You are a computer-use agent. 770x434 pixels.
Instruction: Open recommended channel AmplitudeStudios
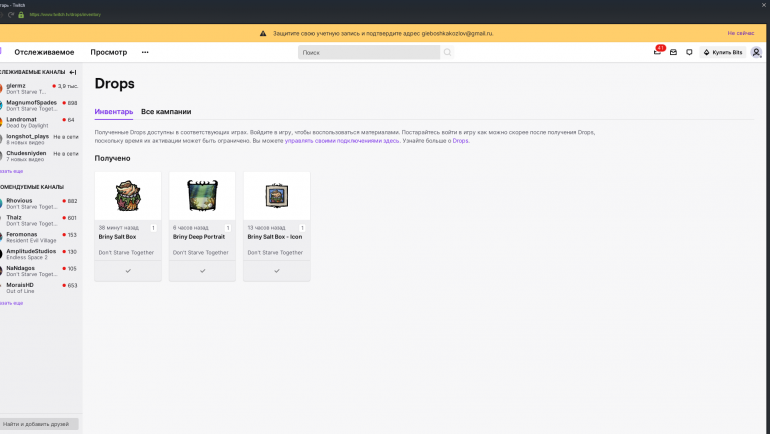point(39,254)
